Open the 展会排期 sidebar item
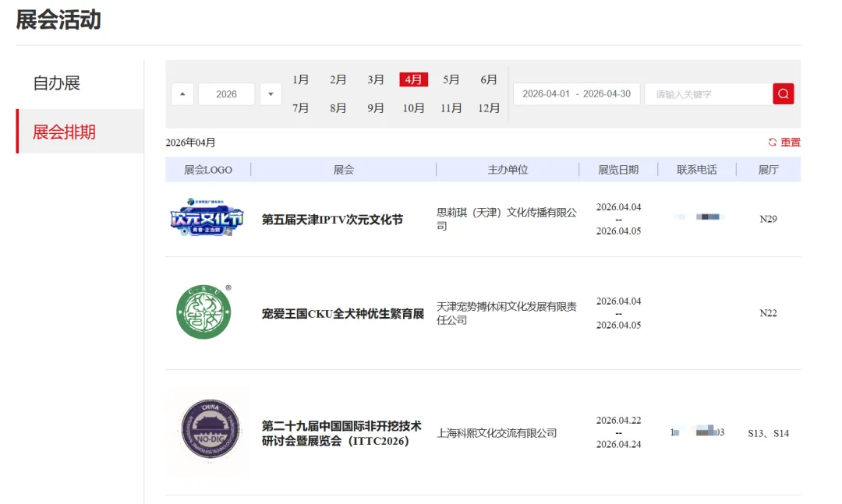Viewport: 842px width, 504px height. click(80, 132)
